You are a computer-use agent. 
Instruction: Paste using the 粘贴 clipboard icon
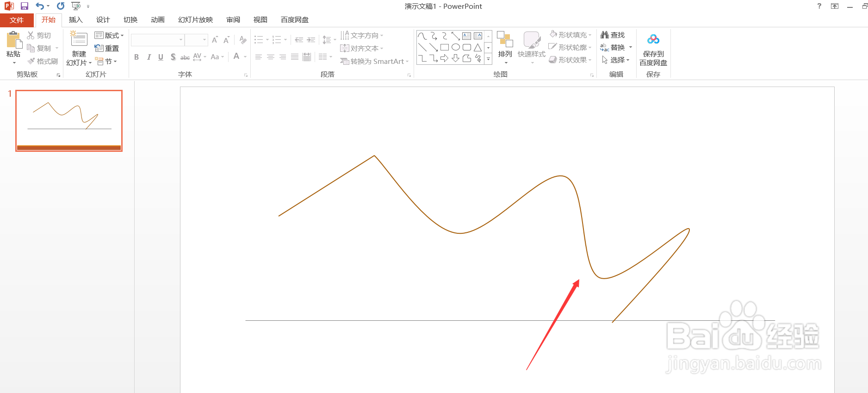tap(14, 41)
